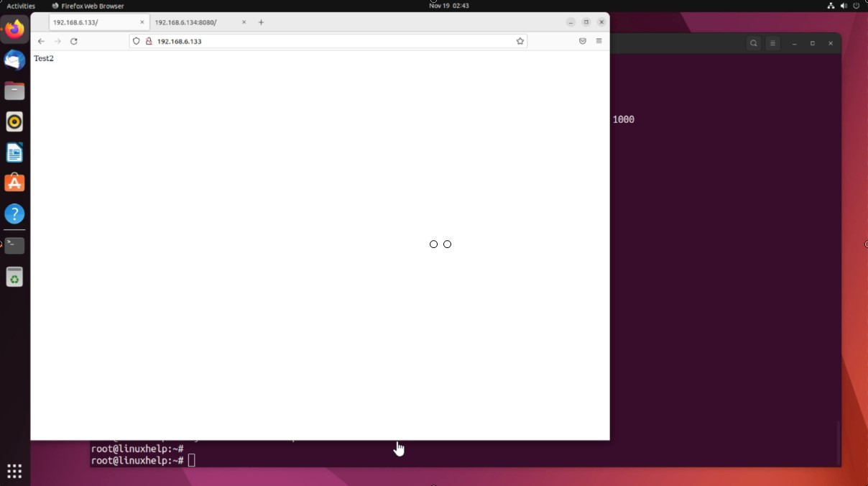Open Activities overview

pyautogui.click(x=21, y=6)
